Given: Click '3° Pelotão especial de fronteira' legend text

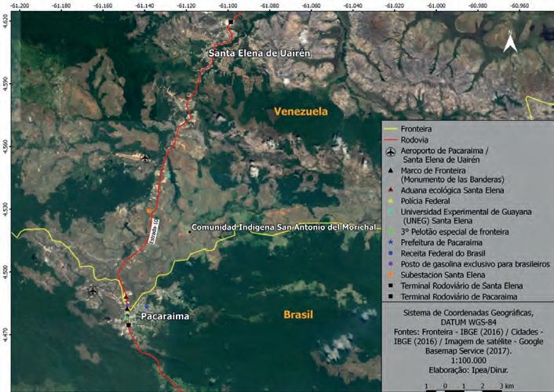Looking at the screenshot, I should click(454, 232).
